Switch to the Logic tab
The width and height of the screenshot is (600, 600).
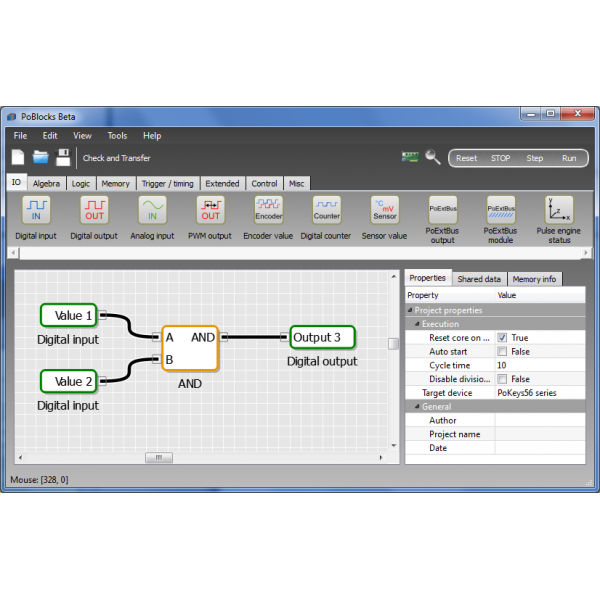(x=81, y=184)
